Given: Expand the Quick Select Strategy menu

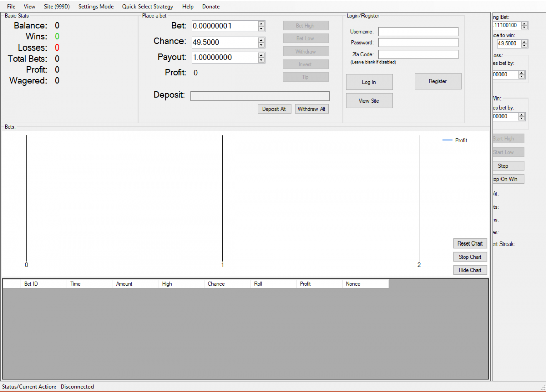Looking at the screenshot, I should click(x=148, y=7).
